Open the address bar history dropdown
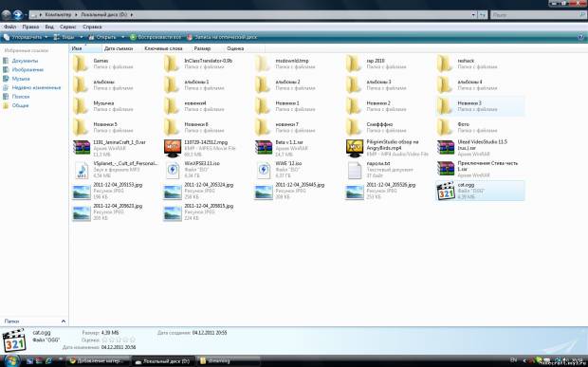Image resolution: width=588 pixels, height=367 pixels. [473, 15]
